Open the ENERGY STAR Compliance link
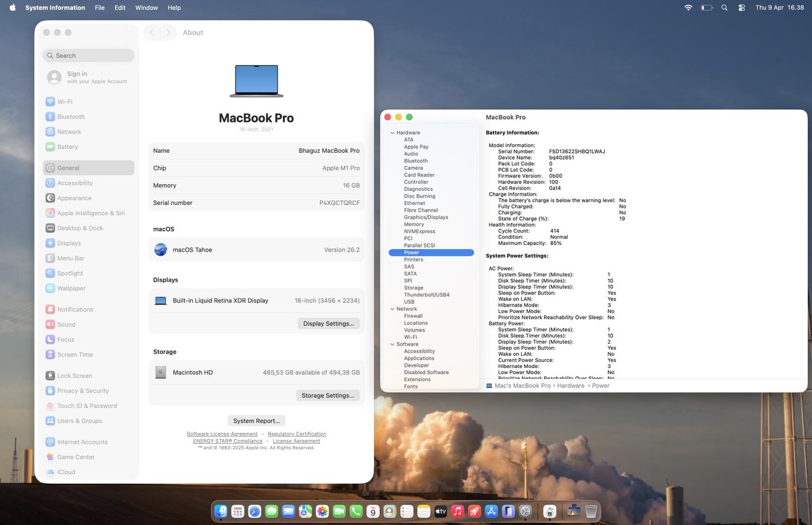The width and height of the screenshot is (812, 525). 227,440
